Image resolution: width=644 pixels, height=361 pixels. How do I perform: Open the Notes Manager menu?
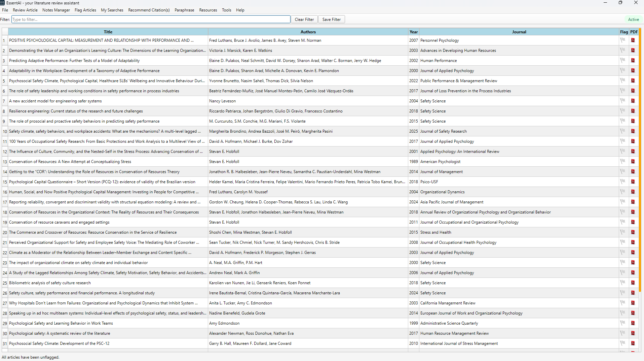[x=56, y=10]
